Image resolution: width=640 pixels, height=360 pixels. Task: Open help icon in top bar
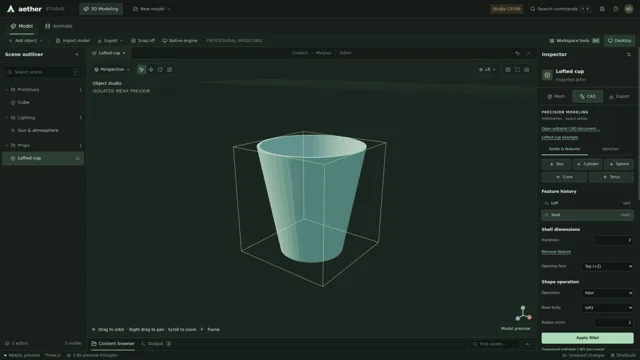[615, 9]
